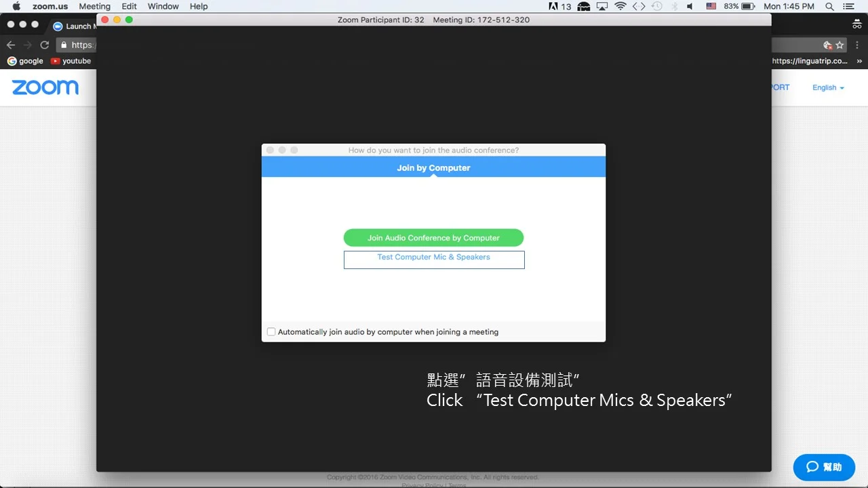Viewport: 868px width, 488px height.
Task: Click Join Audio Conference by Computer button
Action: 433,238
